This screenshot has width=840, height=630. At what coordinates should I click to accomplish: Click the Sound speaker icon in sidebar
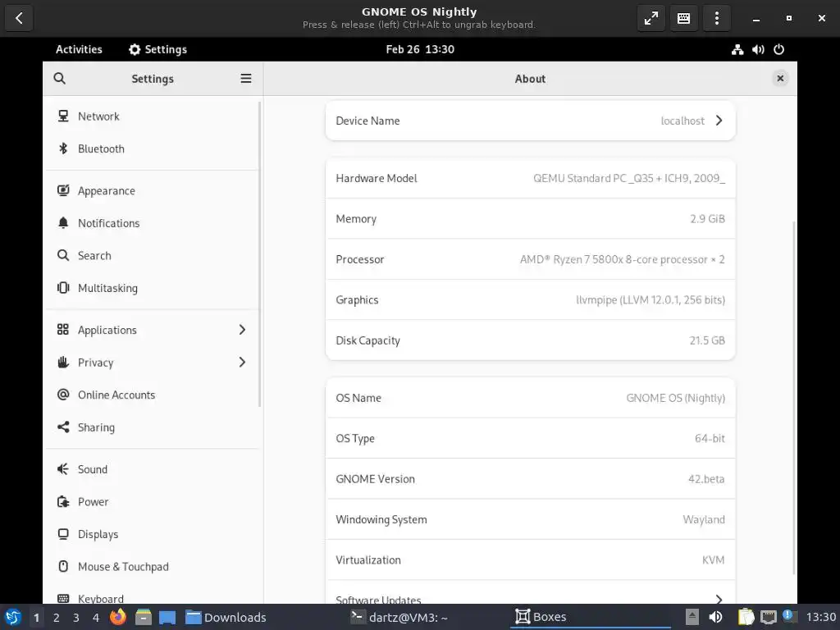point(63,469)
